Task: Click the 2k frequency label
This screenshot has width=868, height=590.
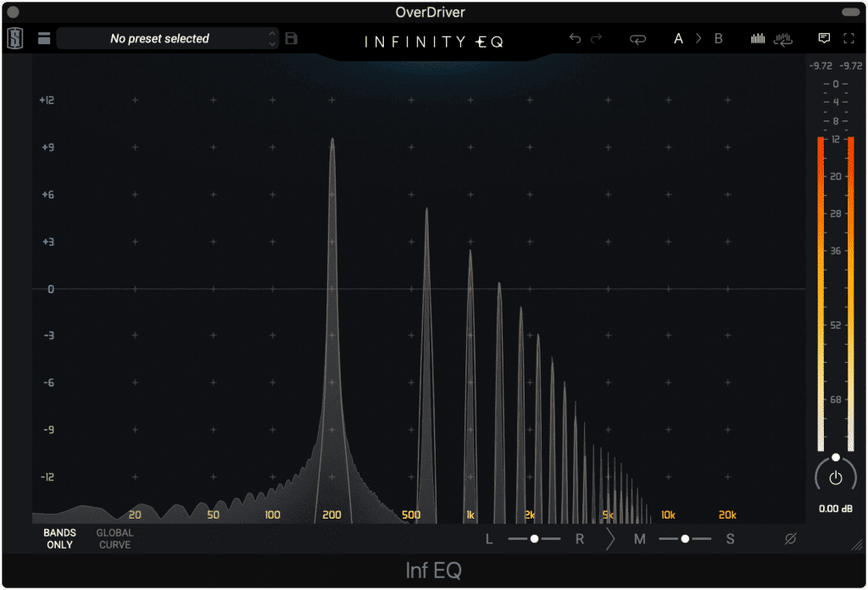Action: click(530, 515)
